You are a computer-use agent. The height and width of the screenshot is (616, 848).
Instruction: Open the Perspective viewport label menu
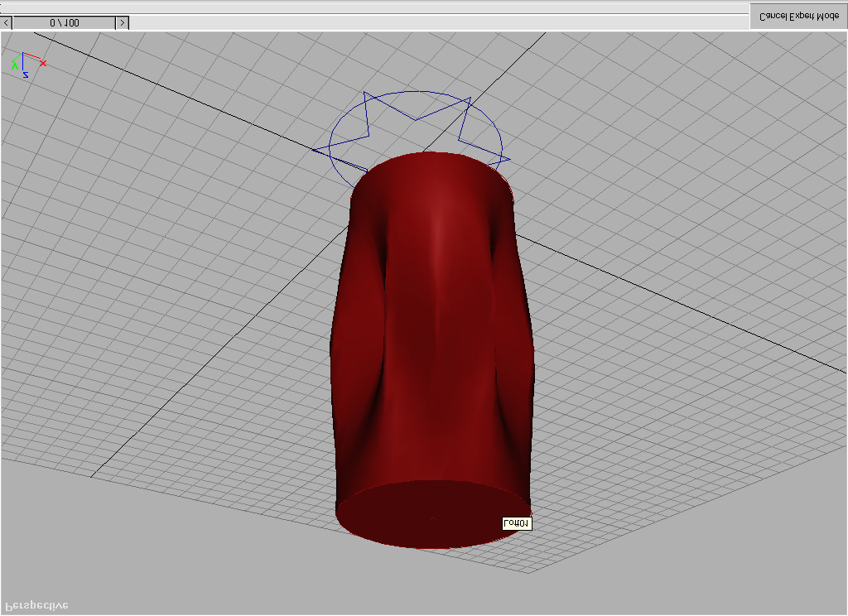[x=36, y=605]
